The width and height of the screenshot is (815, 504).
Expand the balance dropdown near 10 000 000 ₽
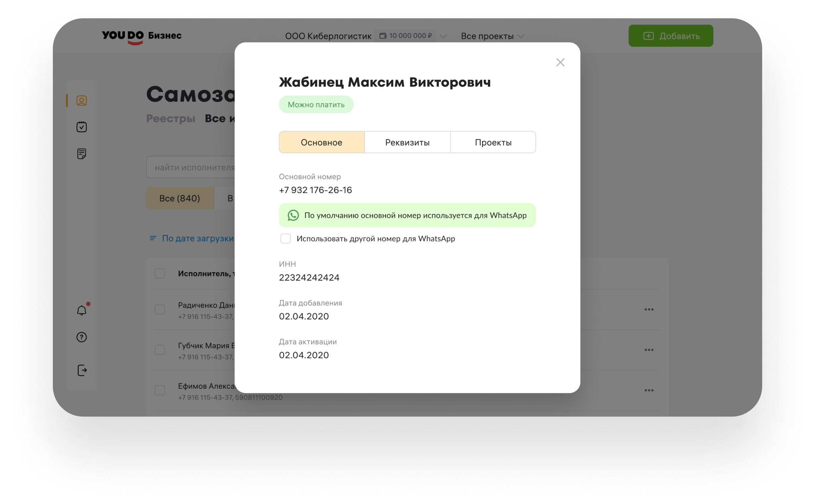click(444, 36)
